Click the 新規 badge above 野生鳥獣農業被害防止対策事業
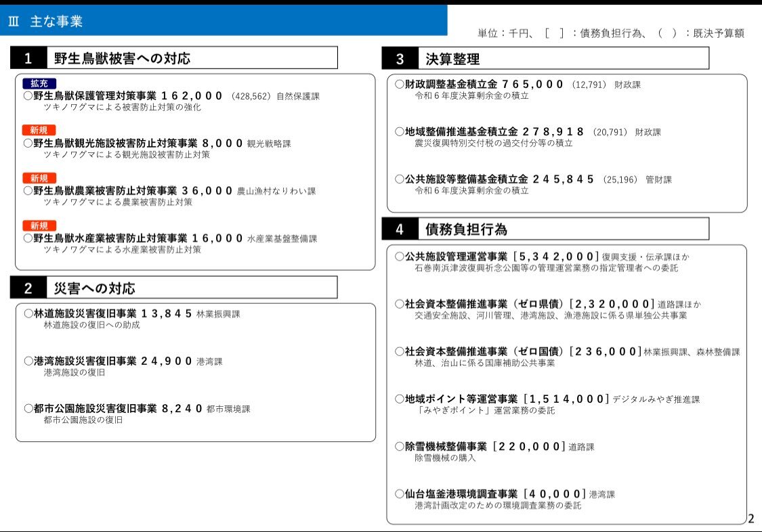The height and width of the screenshot is (532, 762). 39,178
